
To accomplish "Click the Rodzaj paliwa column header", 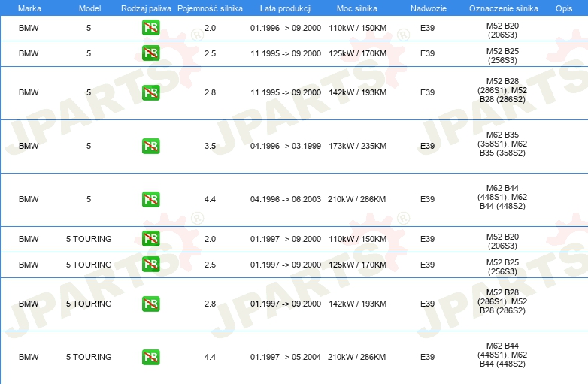I will pos(146,8).
